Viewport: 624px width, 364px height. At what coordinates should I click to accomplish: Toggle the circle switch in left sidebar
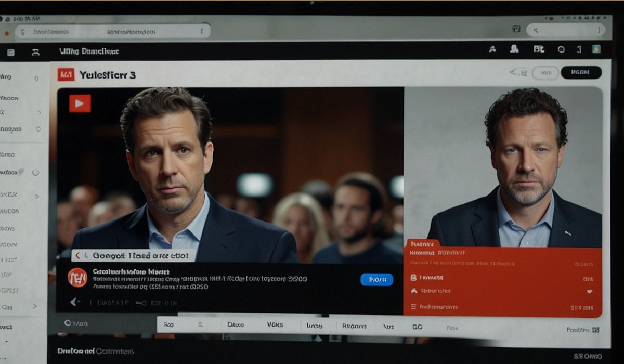point(35,172)
